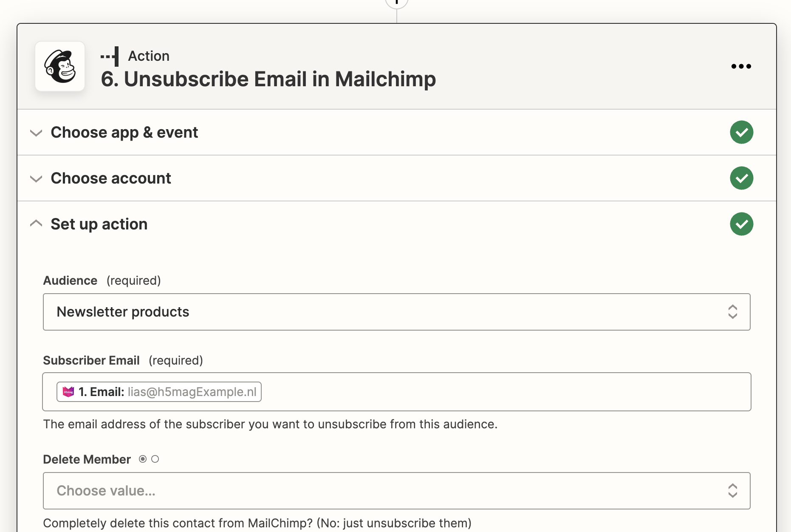Select the first Delete Member radio option
The width and height of the screenshot is (791, 532).
click(x=143, y=459)
